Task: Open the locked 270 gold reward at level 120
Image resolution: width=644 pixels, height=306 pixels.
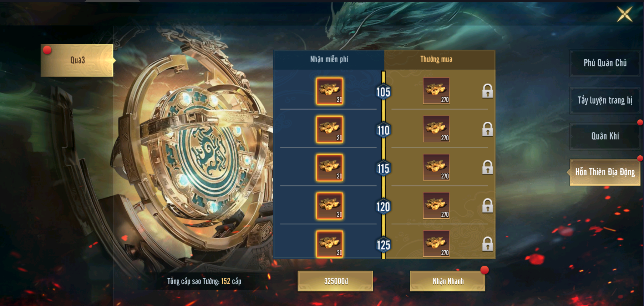Action: coord(436,206)
